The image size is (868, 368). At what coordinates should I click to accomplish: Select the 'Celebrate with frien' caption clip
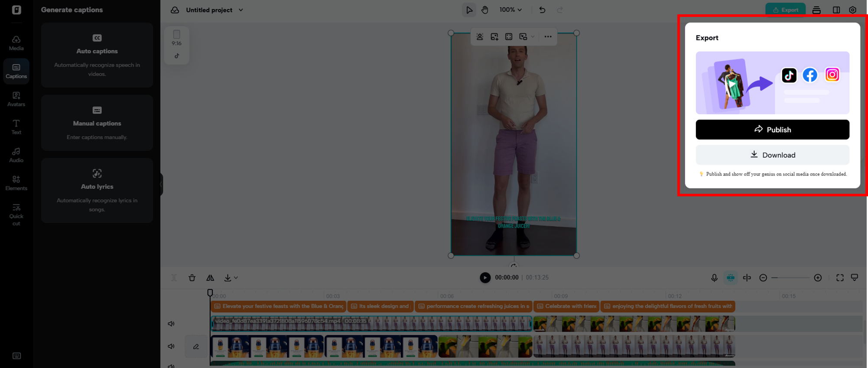pyautogui.click(x=566, y=306)
